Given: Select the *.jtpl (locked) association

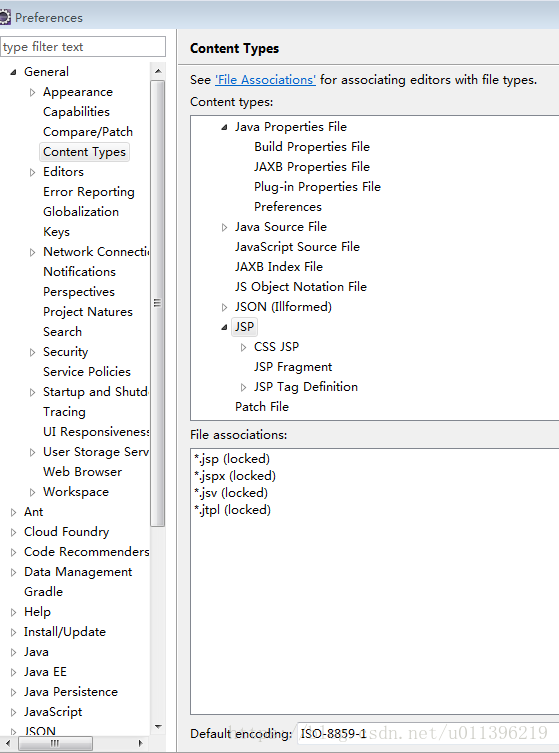Looking at the screenshot, I should click(232, 510).
